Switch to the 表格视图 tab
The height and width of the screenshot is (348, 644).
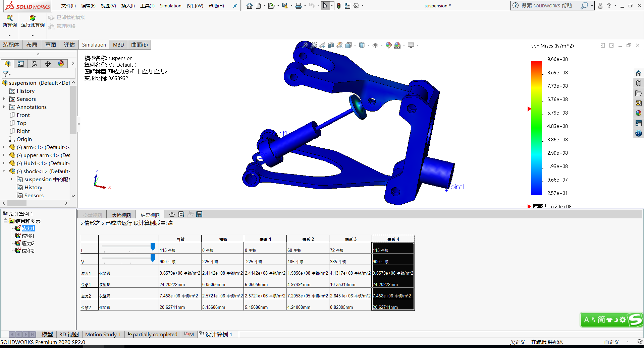click(121, 215)
